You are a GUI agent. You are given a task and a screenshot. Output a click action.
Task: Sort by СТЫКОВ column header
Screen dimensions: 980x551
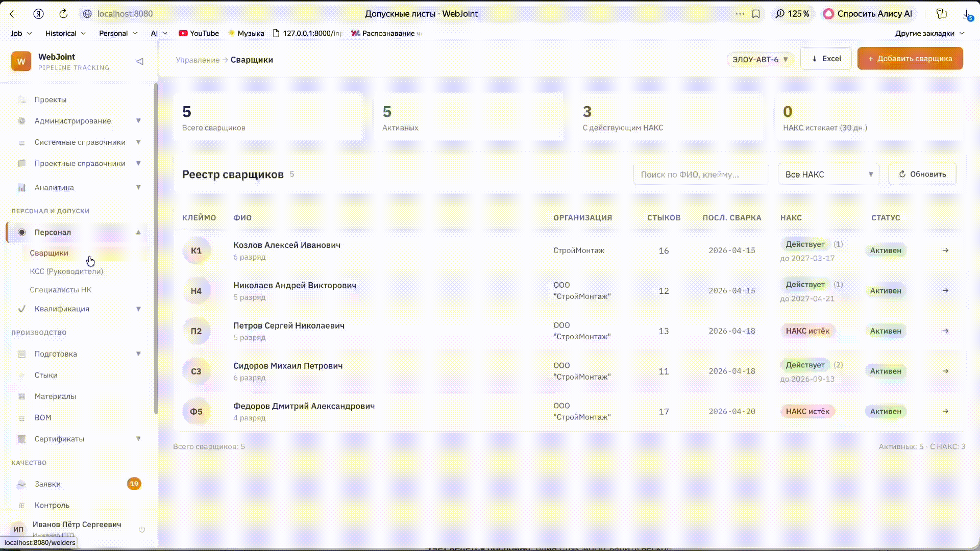point(664,218)
